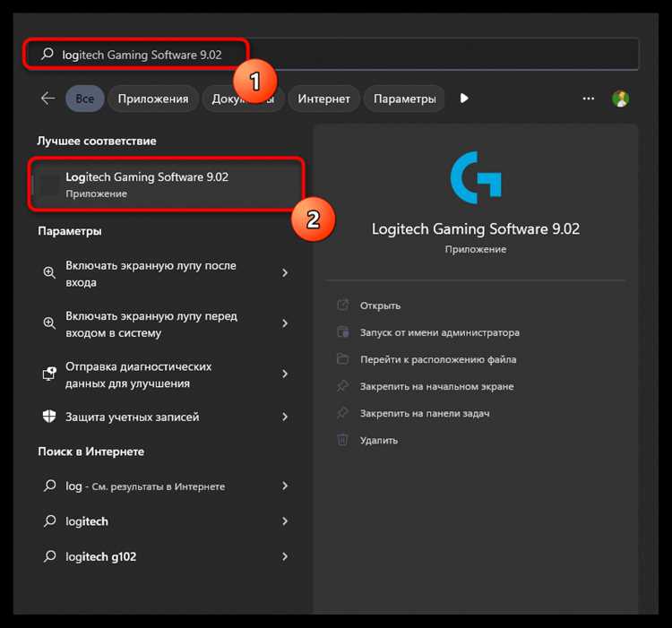The width and height of the screenshot is (672, 628).
Task: Select the Параметры filter tab
Action: 405,99
